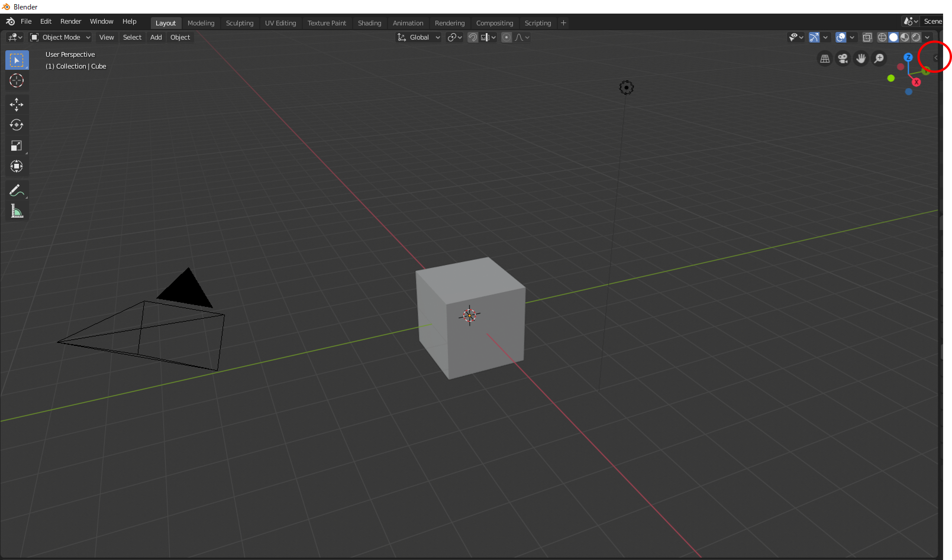Open the viewport Object menu
This screenshot has height=560, width=952.
click(x=180, y=37)
